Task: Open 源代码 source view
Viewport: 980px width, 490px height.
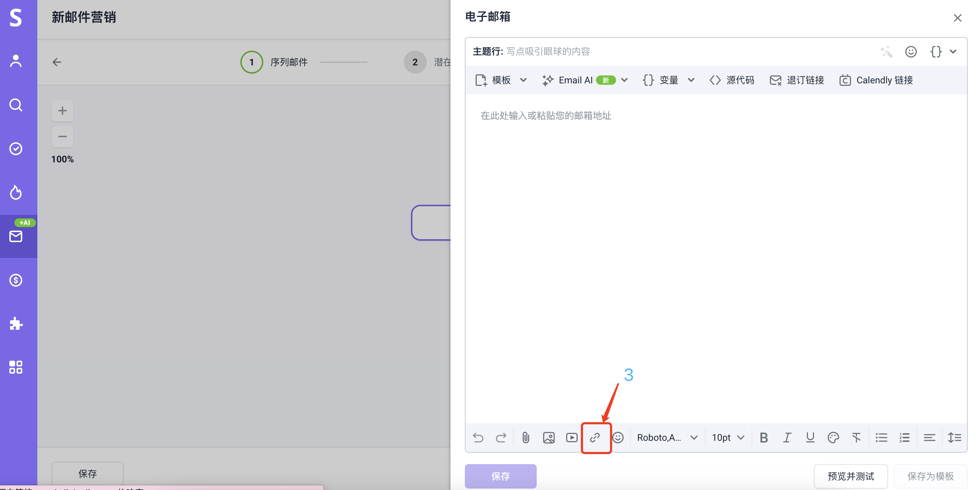Action: pyautogui.click(x=731, y=80)
